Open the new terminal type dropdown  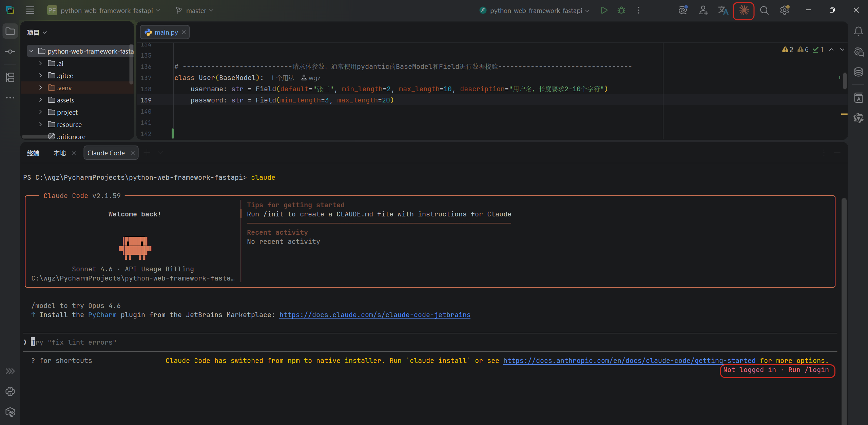160,153
